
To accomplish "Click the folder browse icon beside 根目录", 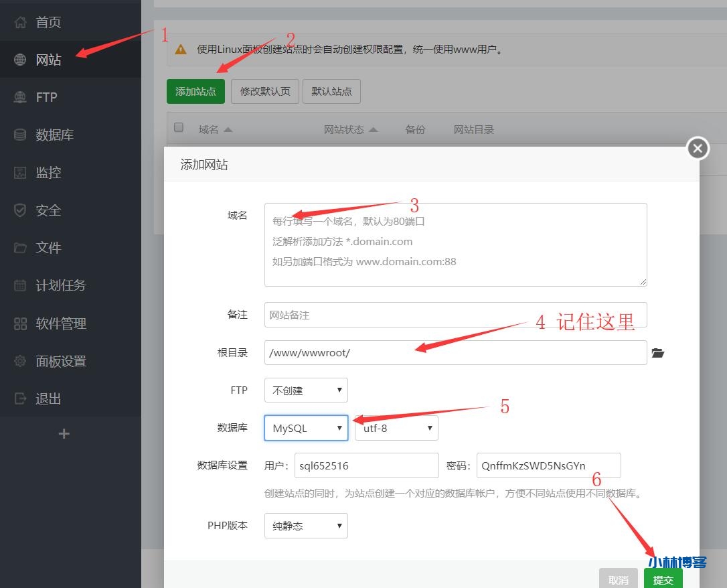I will click(x=657, y=353).
